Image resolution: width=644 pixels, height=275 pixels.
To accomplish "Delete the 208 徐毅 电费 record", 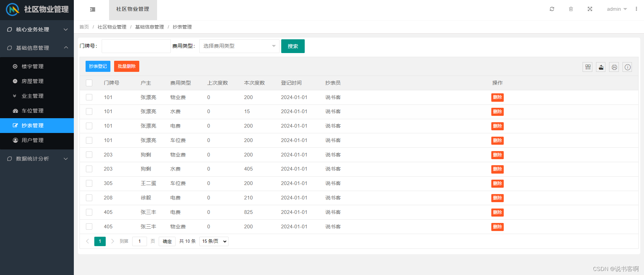I will tap(497, 198).
